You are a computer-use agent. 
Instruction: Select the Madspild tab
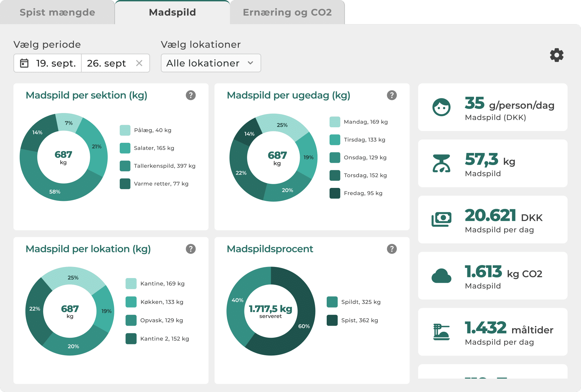click(x=172, y=12)
